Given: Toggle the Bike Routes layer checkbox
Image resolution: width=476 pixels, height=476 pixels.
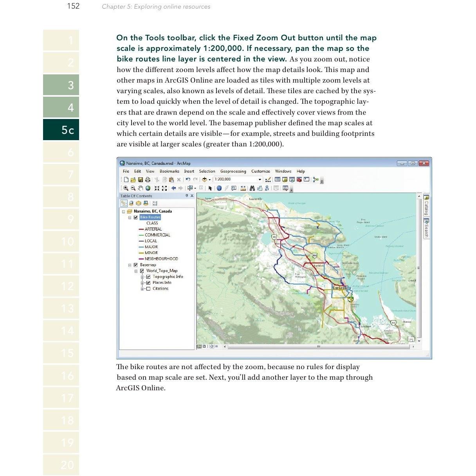Looking at the screenshot, I should click(136, 217).
